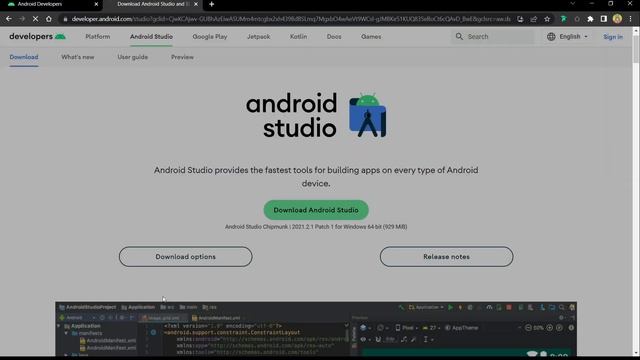Open the Preview sub-tab
Image resolution: width=640 pixels, height=360 pixels.
coord(182,57)
